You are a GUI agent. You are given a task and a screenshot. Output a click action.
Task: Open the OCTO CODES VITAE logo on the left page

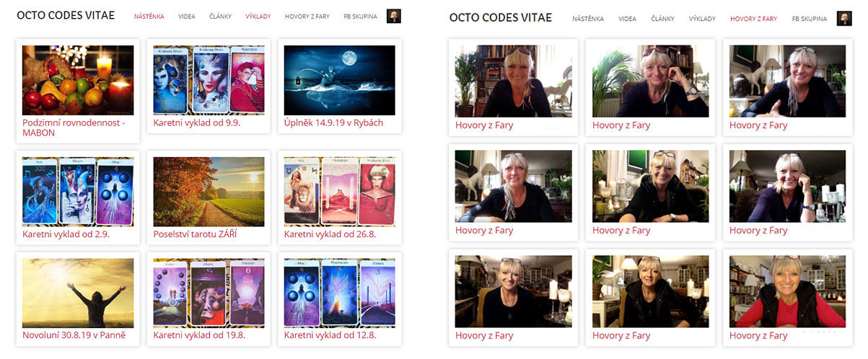[x=66, y=16]
